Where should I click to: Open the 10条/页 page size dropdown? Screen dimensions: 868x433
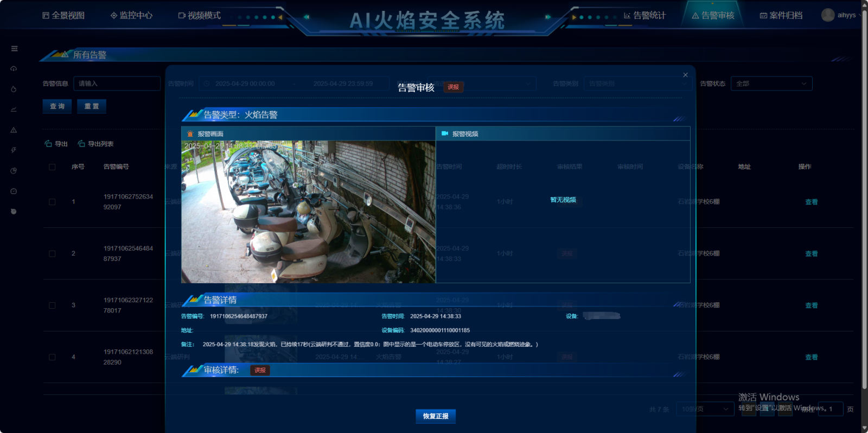click(705, 409)
